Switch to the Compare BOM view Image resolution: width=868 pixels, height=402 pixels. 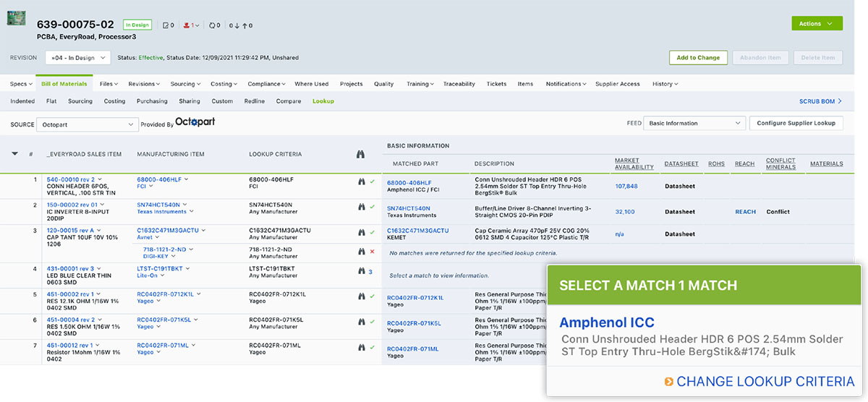point(288,101)
